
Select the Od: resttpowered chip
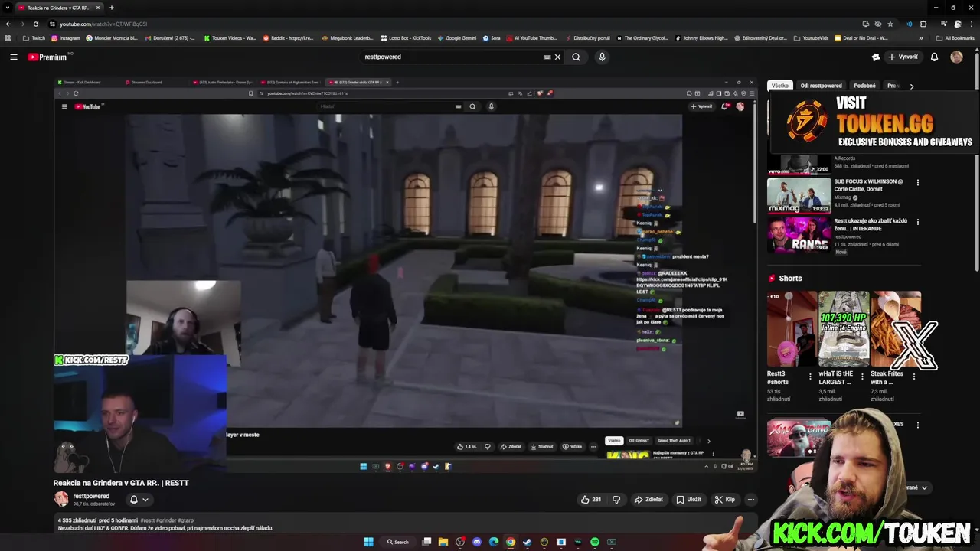click(x=821, y=86)
